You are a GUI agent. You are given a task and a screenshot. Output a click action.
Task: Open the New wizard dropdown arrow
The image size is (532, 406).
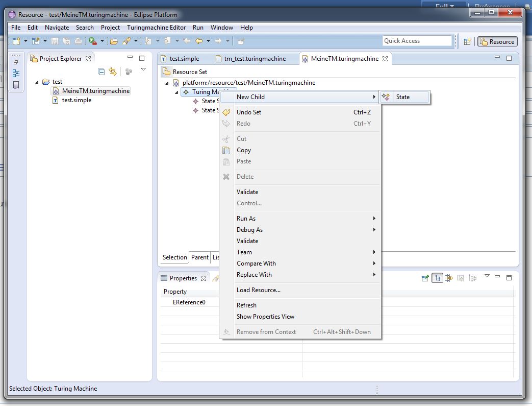[x=26, y=41]
